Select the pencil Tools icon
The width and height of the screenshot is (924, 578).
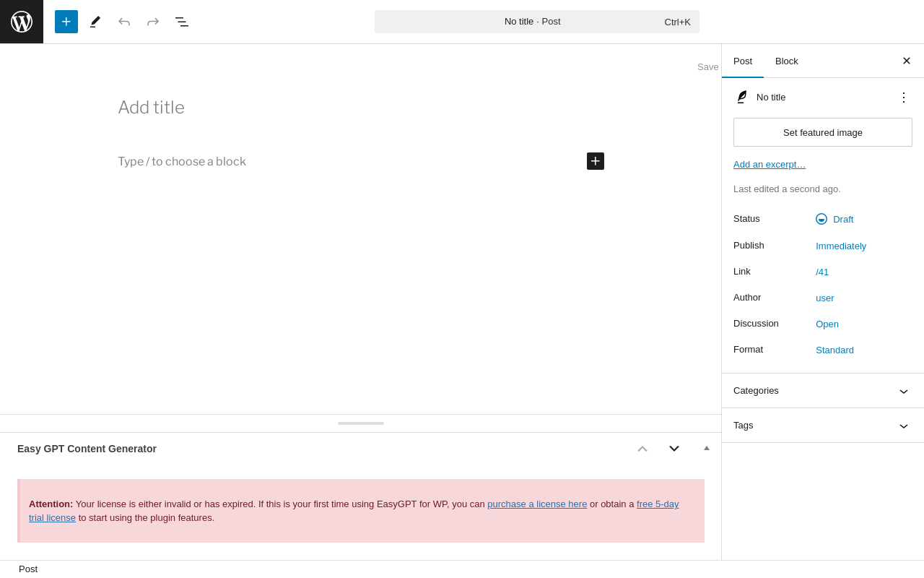click(x=95, y=22)
